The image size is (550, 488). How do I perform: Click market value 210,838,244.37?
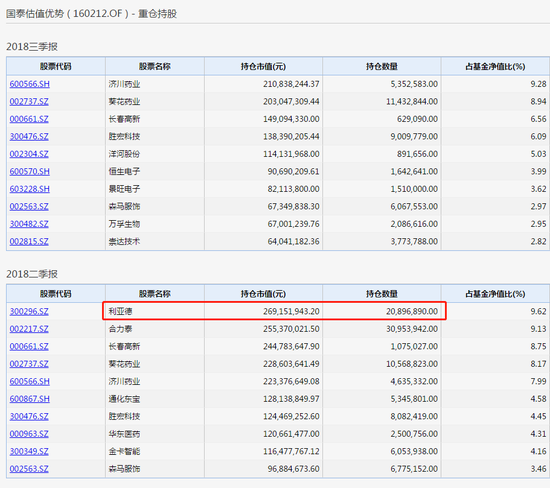291,84
